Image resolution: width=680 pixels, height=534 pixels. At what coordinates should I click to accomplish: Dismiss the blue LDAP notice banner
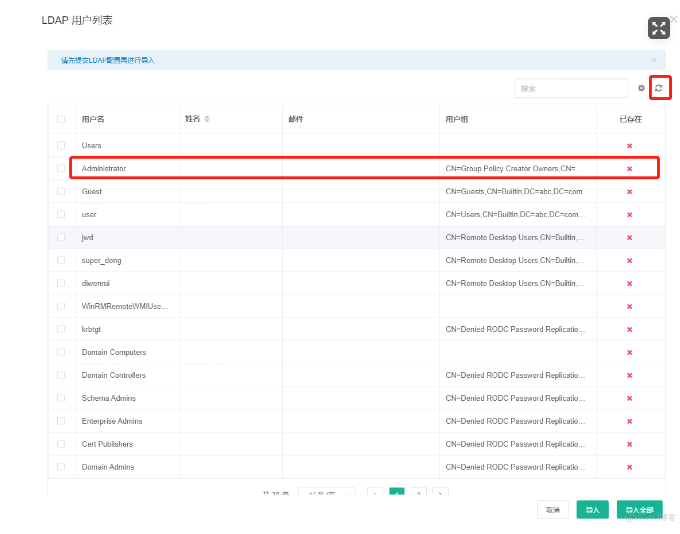[x=654, y=60]
